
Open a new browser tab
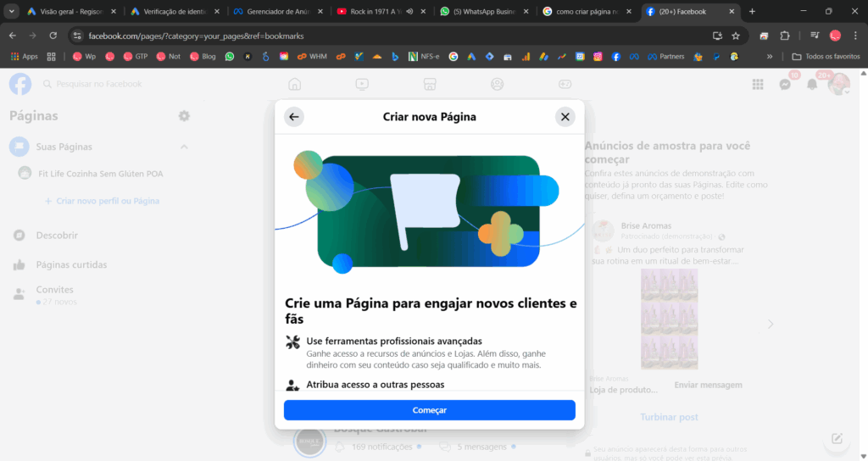(752, 11)
